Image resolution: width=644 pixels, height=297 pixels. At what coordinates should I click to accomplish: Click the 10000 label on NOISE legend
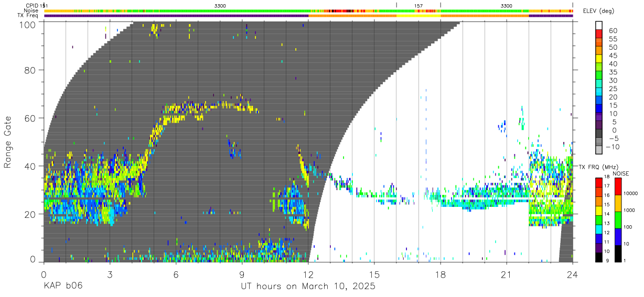coord(631,193)
